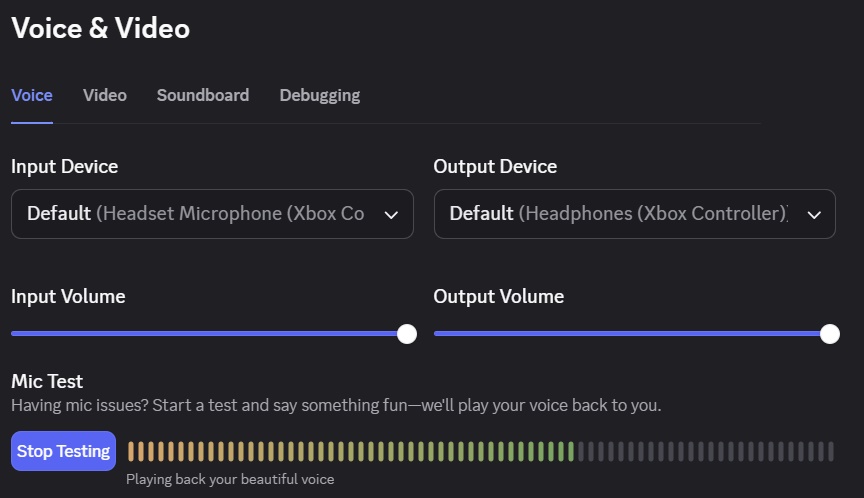This screenshot has width=864, height=498.
Task: Click the Input Volume slider handle
Action: tap(407, 334)
